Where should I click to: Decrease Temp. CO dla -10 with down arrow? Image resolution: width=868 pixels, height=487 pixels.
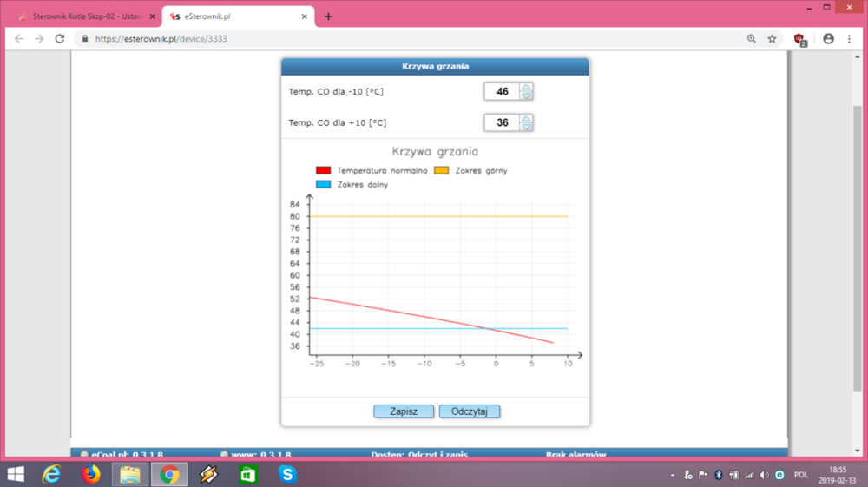point(526,96)
